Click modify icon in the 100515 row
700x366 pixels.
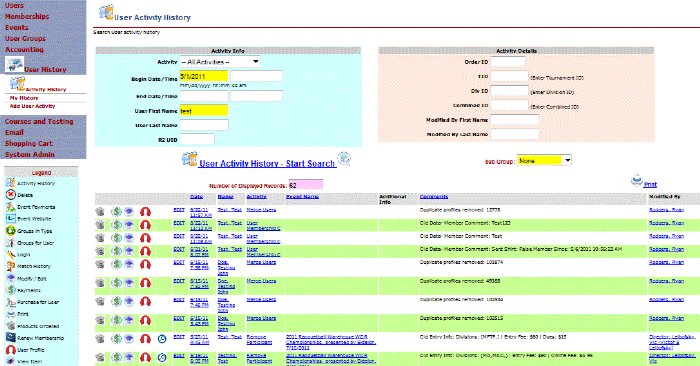click(x=129, y=320)
